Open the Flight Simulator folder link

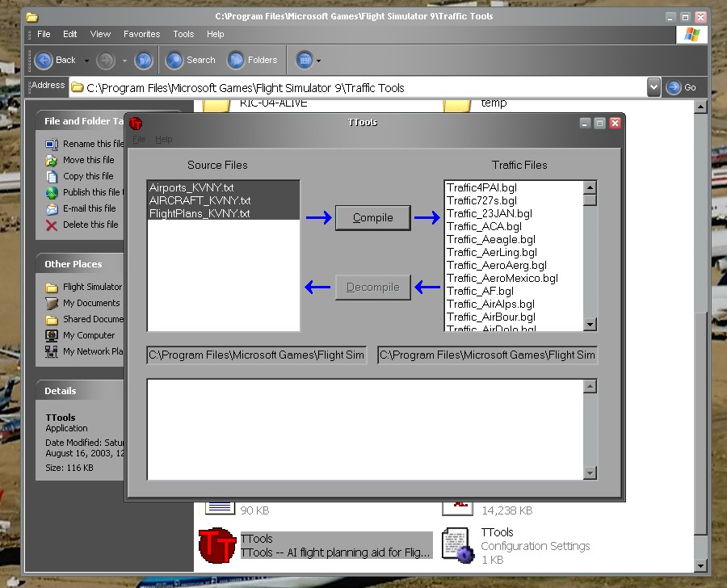(92, 287)
